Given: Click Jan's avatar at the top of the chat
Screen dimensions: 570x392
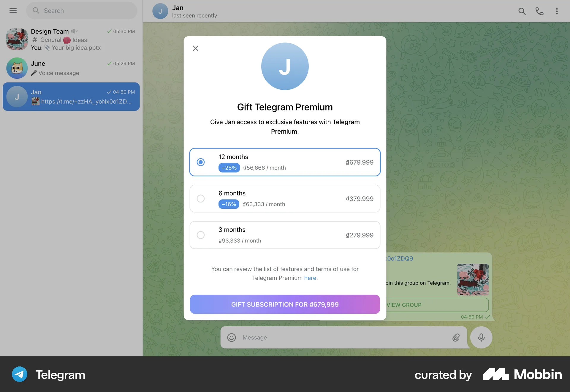Looking at the screenshot, I should (x=160, y=11).
